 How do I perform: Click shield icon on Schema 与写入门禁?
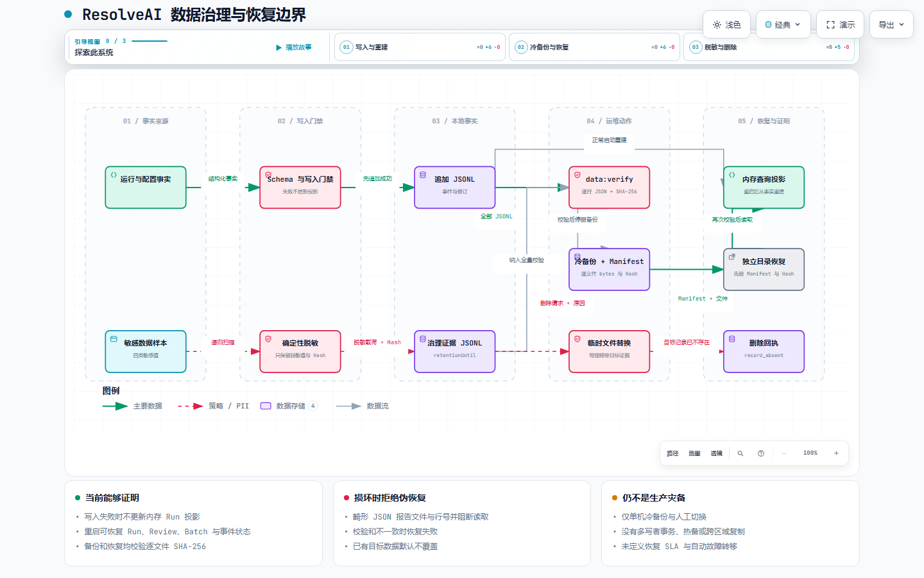point(268,175)
